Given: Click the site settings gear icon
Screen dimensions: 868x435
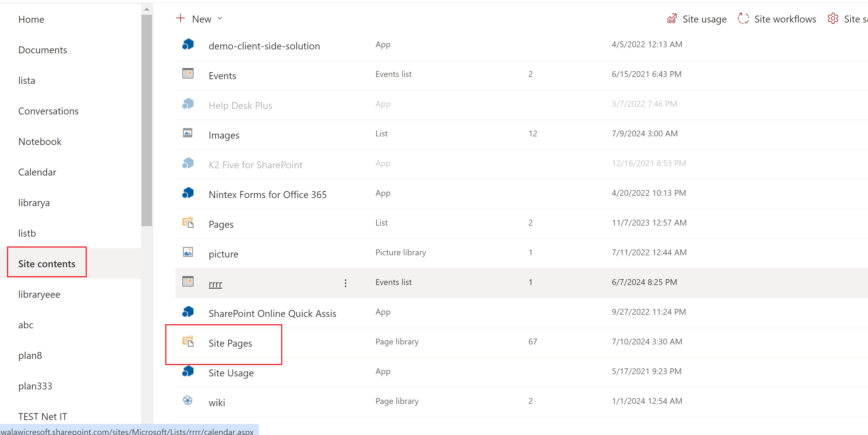Looking at the screenshot, I should (833, 19).
